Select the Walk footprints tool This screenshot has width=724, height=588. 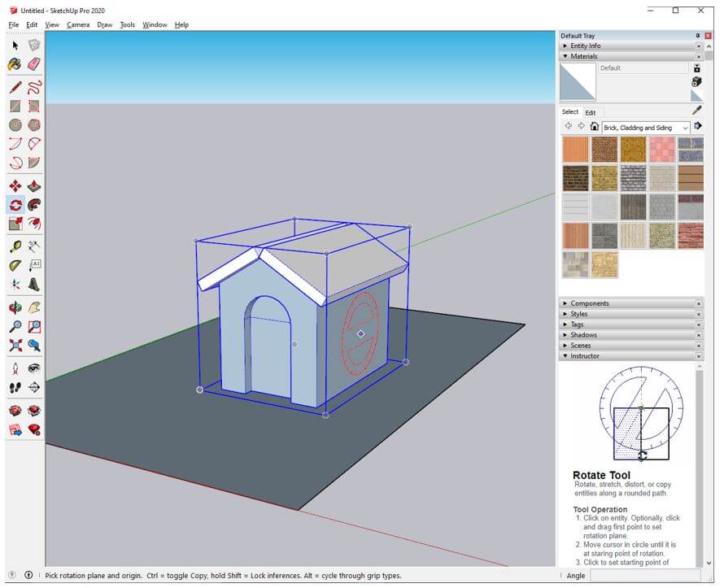click(x=15, y=388)
